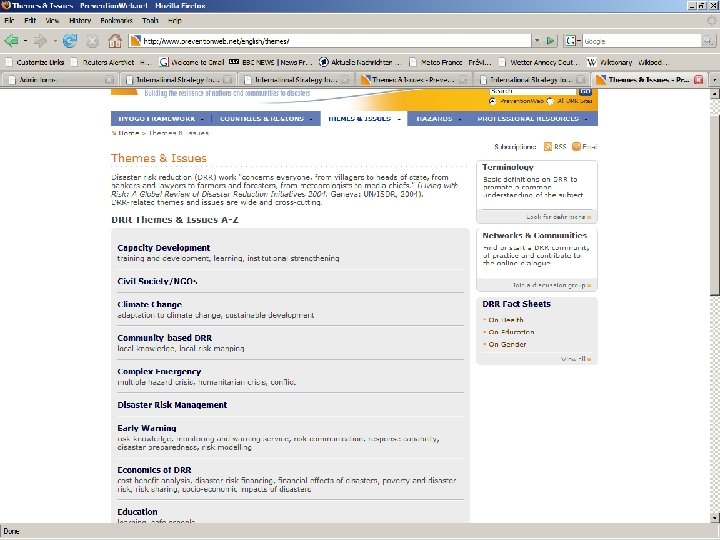Open the Bookmarks menu
Viewport: 720px width, 540px height.
click(116, 21)
